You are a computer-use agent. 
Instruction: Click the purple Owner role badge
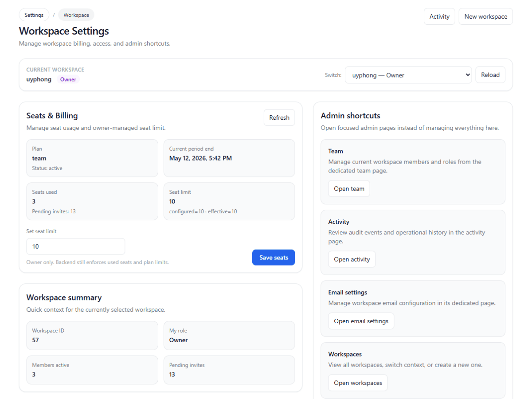68,80
